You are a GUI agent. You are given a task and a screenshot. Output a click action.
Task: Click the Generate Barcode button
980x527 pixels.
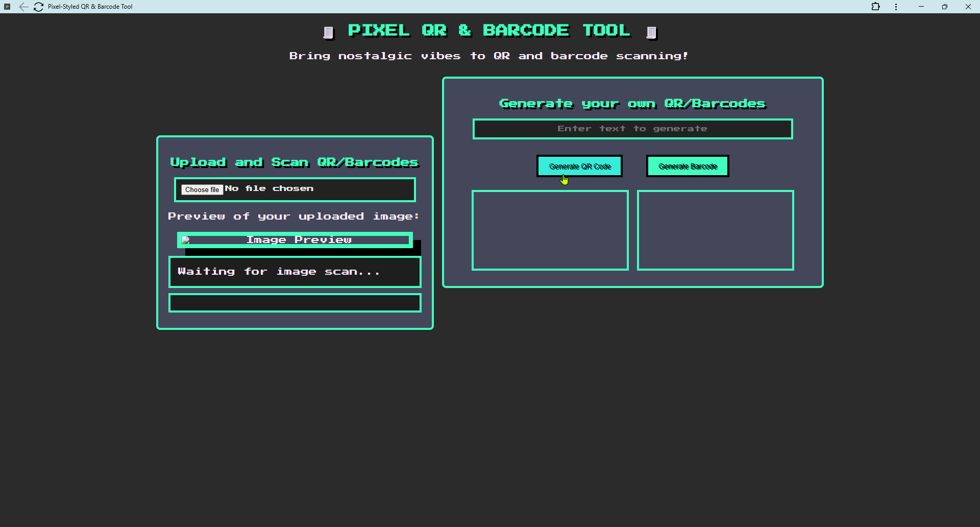tap(688, 166)
